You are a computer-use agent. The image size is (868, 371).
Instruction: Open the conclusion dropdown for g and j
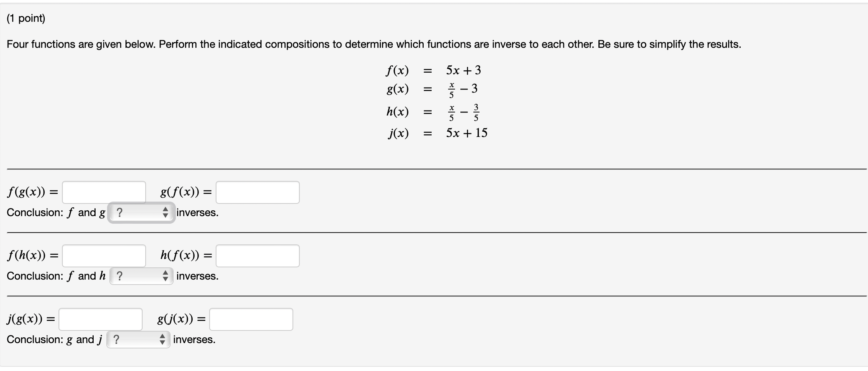pyautogui.click(x=138, y=340)
